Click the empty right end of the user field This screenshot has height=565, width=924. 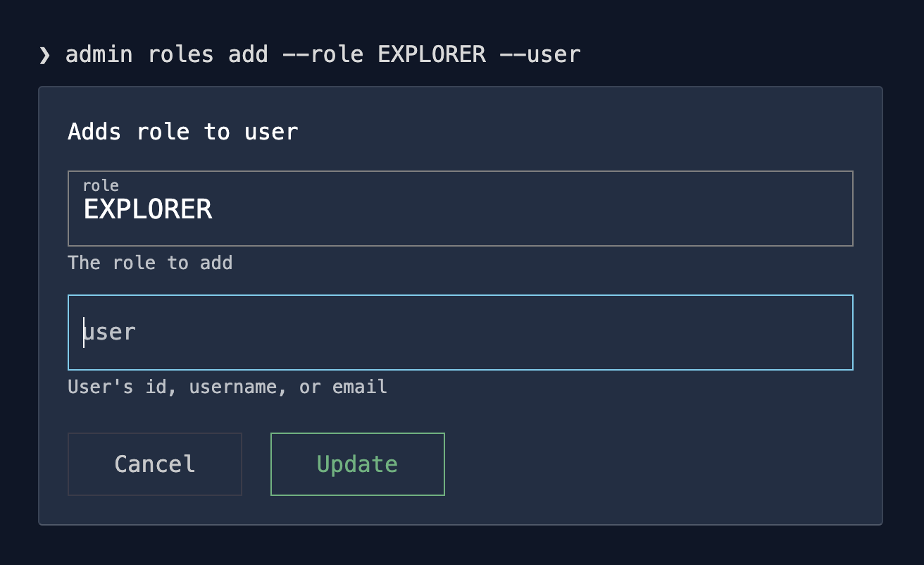[x=775, y=333]
